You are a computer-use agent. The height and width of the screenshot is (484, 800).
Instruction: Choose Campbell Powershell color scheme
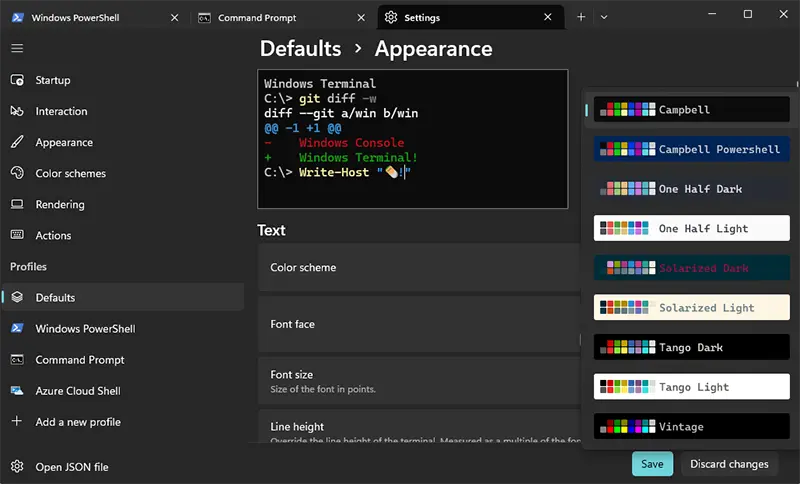tap(691, 149)
